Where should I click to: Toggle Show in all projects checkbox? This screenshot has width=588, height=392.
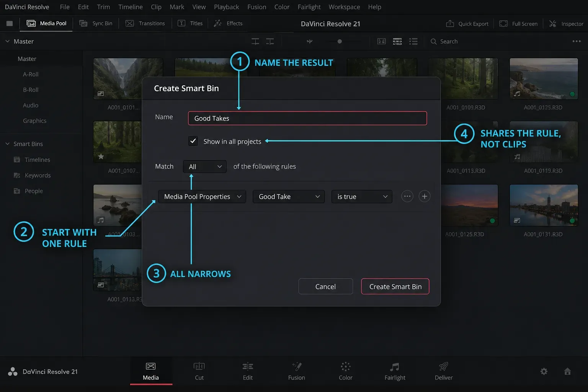(193, 141)
